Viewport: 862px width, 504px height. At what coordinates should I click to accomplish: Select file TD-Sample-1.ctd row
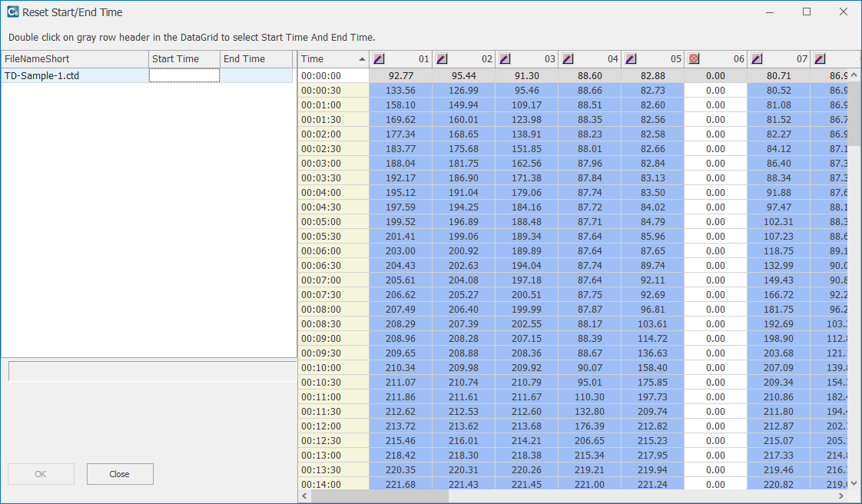point(147,75)
